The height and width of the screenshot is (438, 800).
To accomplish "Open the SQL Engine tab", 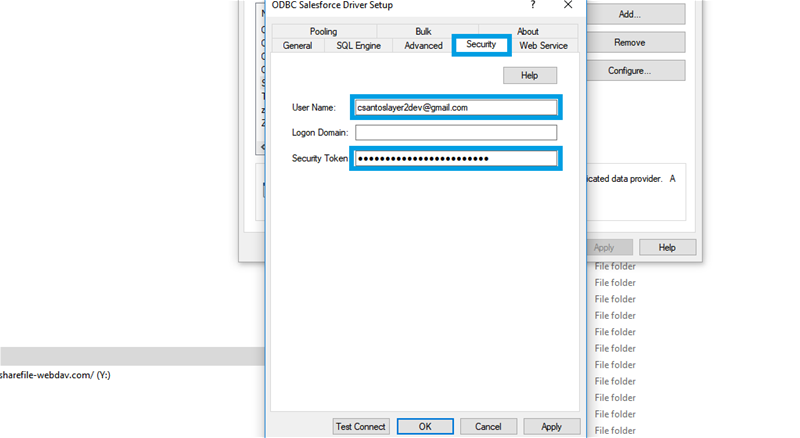I will click(x=358, y=46).
